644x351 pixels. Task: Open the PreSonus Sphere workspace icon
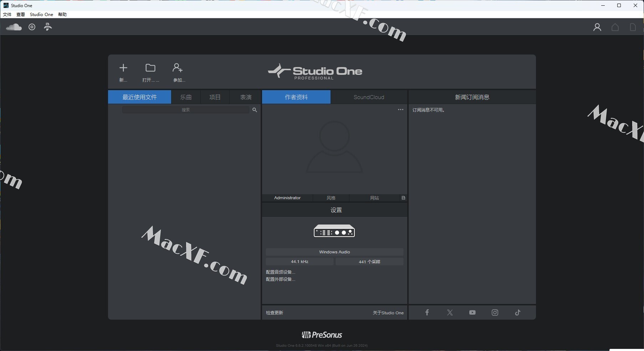(x=48, y=27)
